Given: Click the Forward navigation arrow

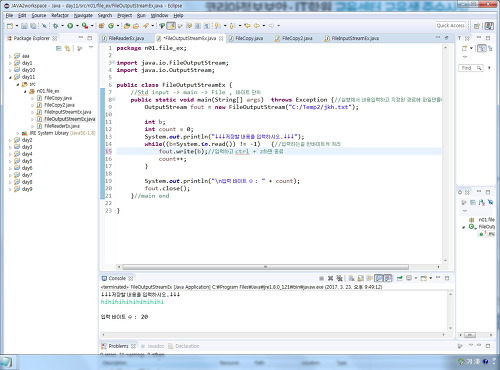Looking at the screenshot, I should 271,26.
